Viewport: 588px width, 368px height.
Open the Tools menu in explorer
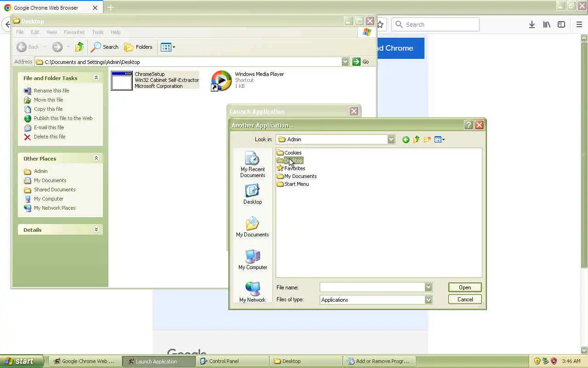(x=98, y=32)
